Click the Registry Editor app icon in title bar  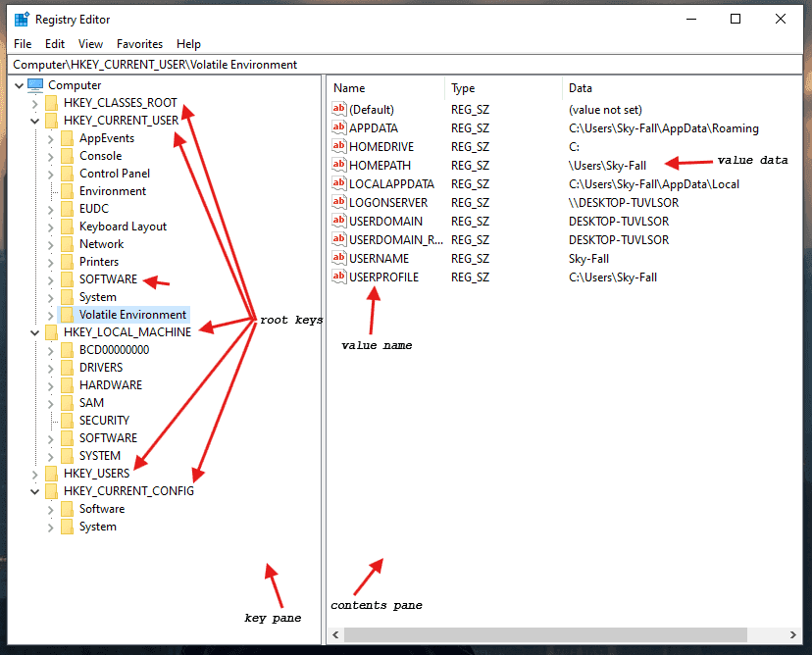[x=22, y=20]
